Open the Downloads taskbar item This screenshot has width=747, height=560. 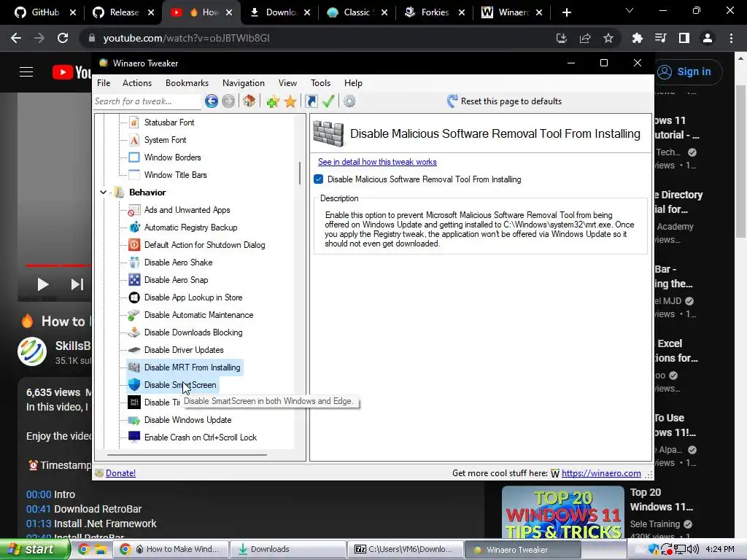(287, 550)
